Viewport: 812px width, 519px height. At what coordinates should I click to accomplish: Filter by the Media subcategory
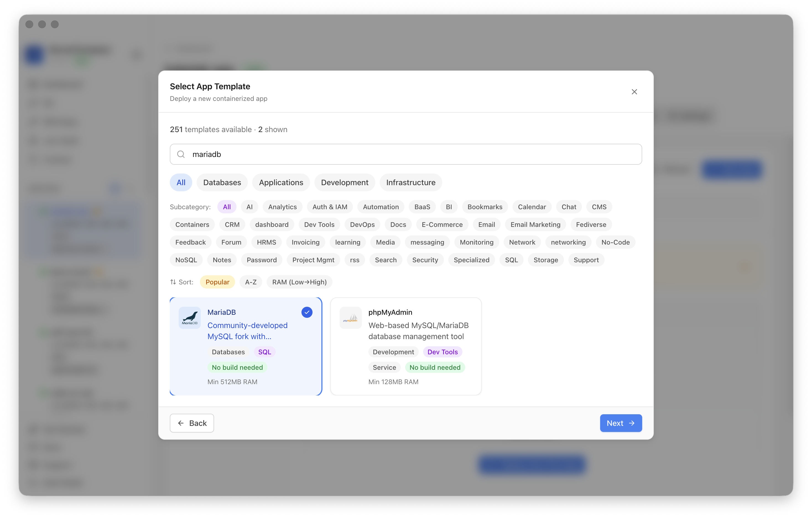pos(386,242)
